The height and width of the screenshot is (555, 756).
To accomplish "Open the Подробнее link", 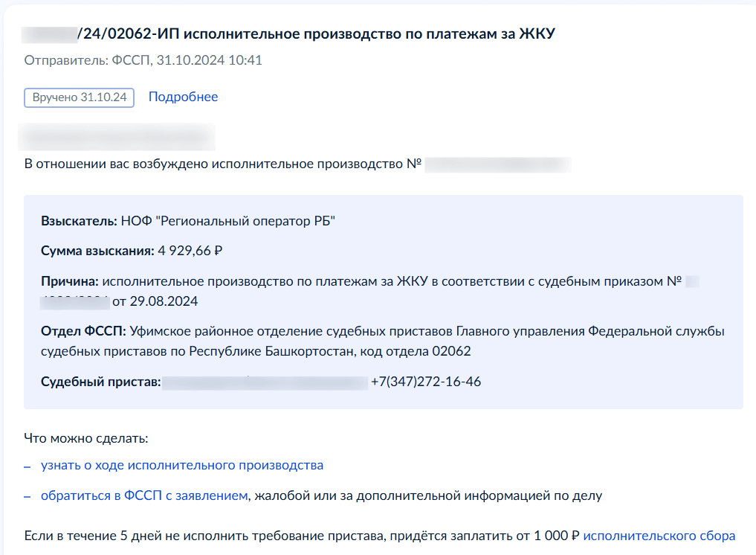I will tap(183, 97).
